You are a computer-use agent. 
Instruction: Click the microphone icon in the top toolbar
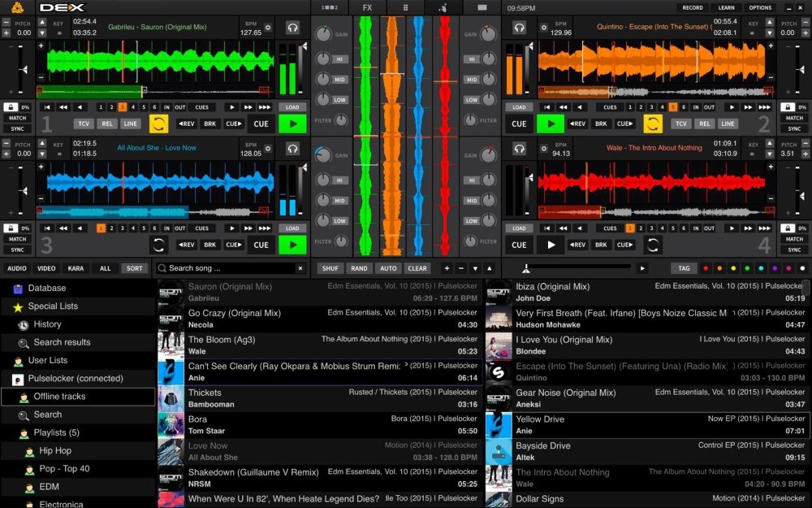point(443,7)
